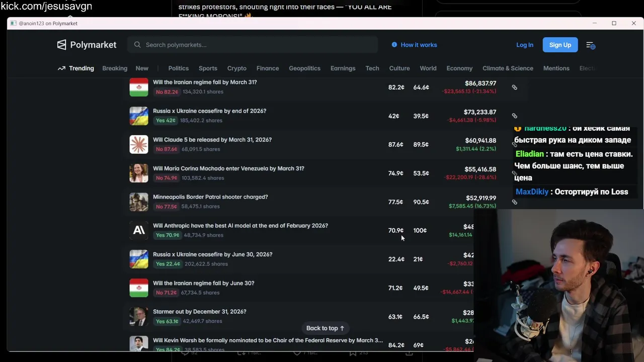Click the search magnifier icon

pyautogui.click(x=137, y=45)
